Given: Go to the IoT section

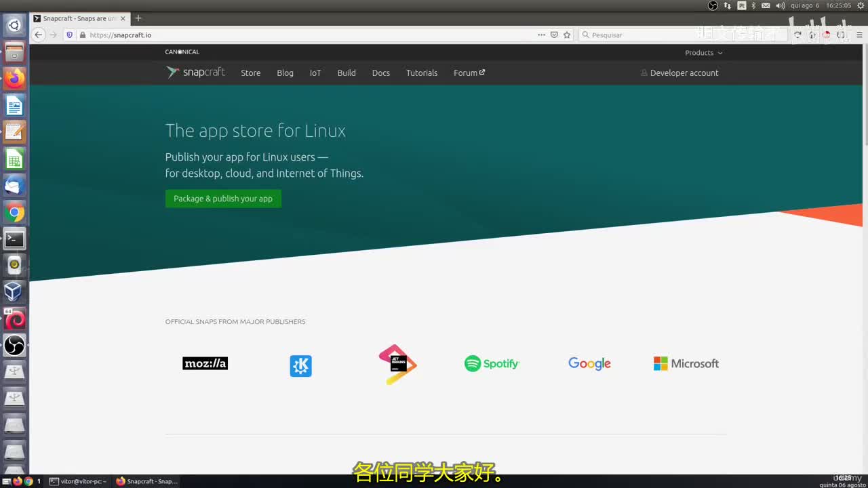Looking at the screenshot, I should click(x=315, y=73).
